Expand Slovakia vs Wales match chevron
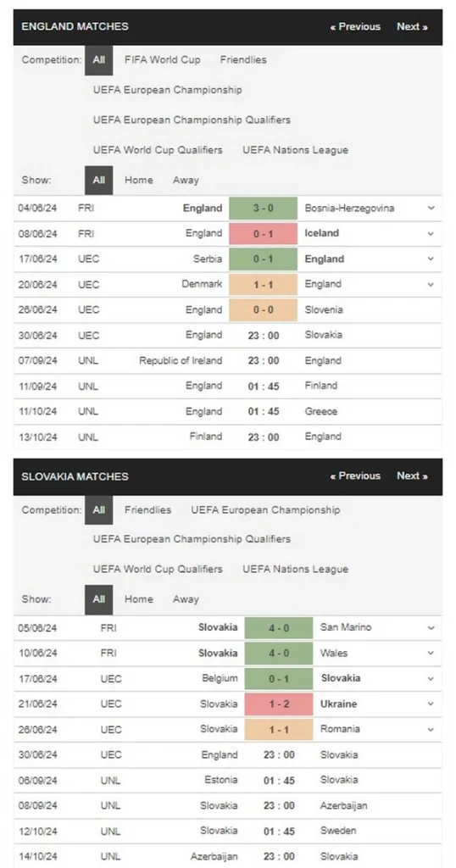456x868 pixels. point(431,654)
